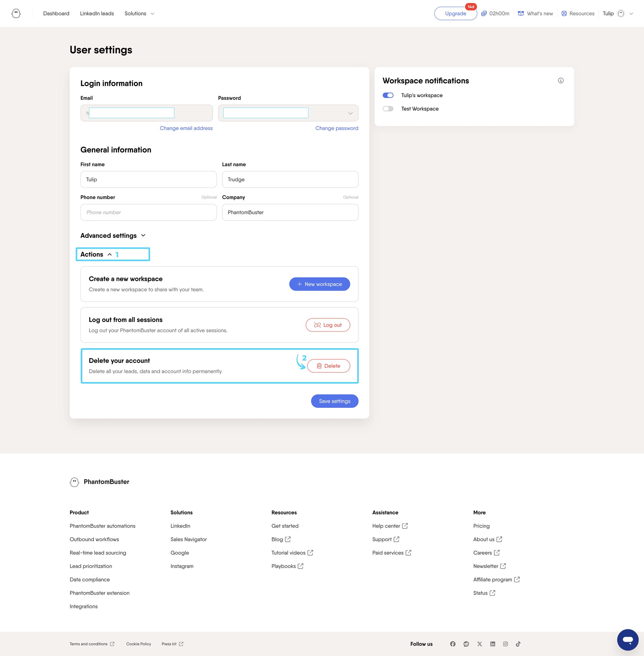Edit the First name field
644x656 pixels.
[x=149, y=179]
